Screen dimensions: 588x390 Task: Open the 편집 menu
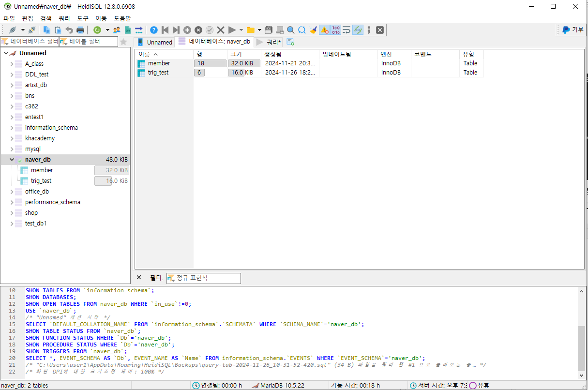tap(28, 18)
